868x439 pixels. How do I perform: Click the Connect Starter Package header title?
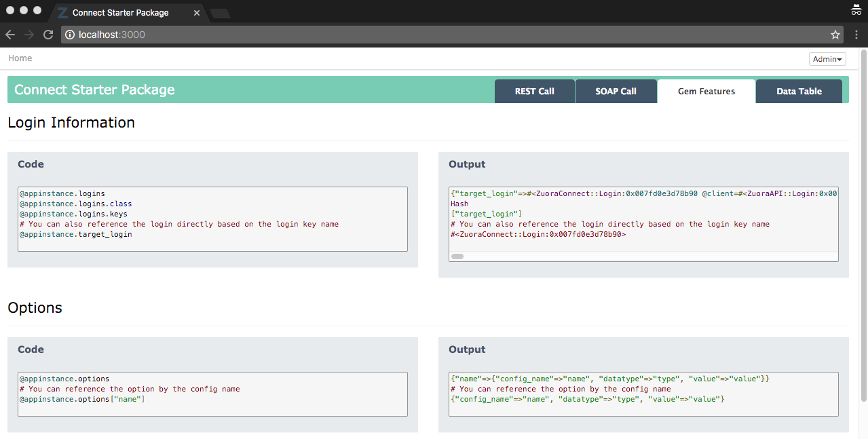point(94,90)
